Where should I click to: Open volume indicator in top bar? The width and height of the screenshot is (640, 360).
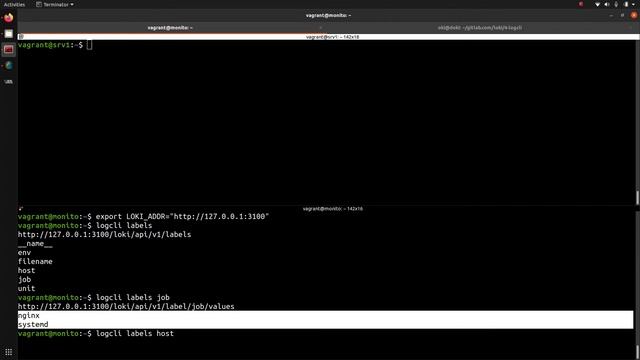pos(607,4)
